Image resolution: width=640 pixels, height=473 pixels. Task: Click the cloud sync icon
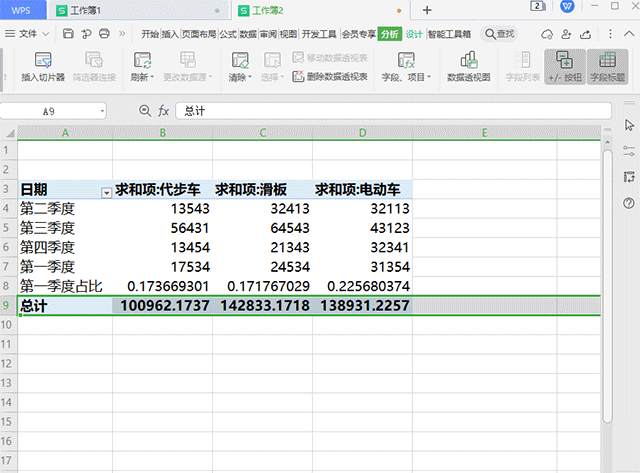tap(547, 34)
